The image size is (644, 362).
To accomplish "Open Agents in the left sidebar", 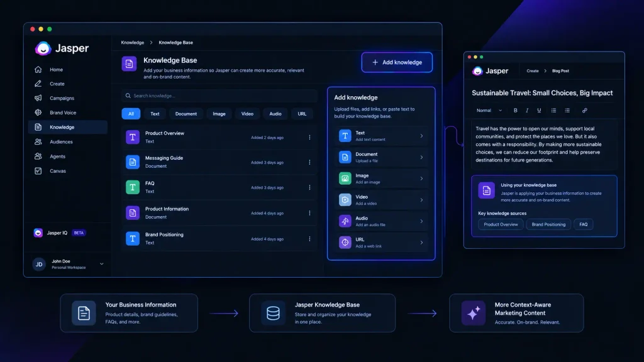I will (57, 156).
